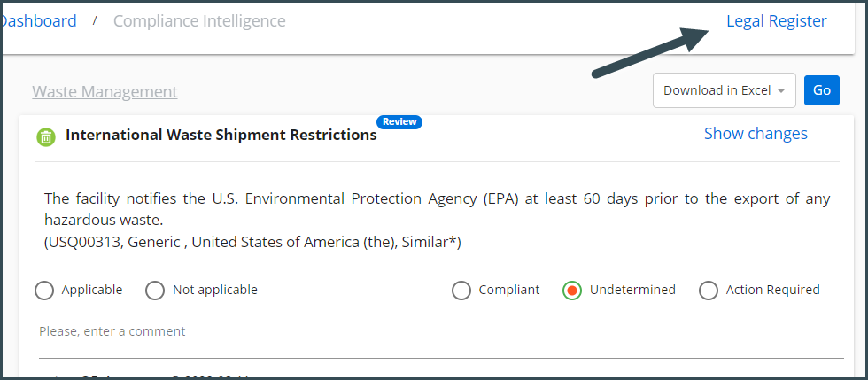The height and width of the screenshot is (380, 868).
Task: Open the Download in Excel combo box
Action: 725,90
